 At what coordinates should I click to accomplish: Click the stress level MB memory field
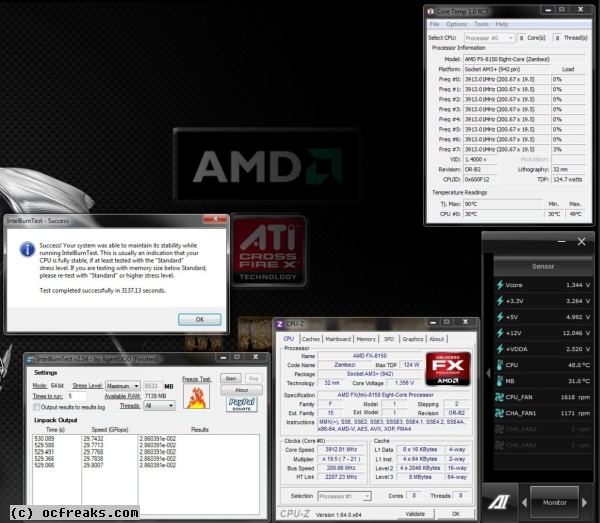click(x=153, y=386)
